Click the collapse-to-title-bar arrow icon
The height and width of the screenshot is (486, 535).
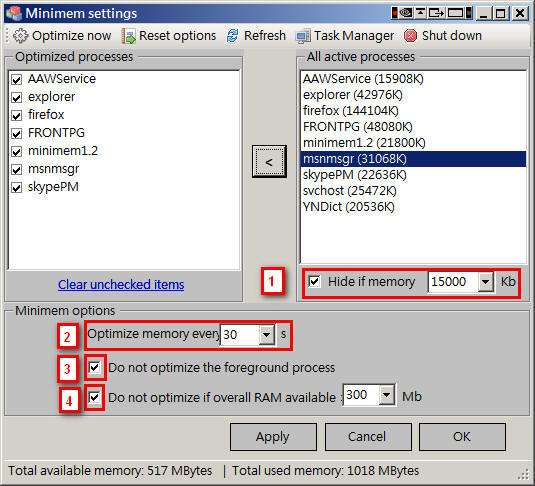(421, 13)
